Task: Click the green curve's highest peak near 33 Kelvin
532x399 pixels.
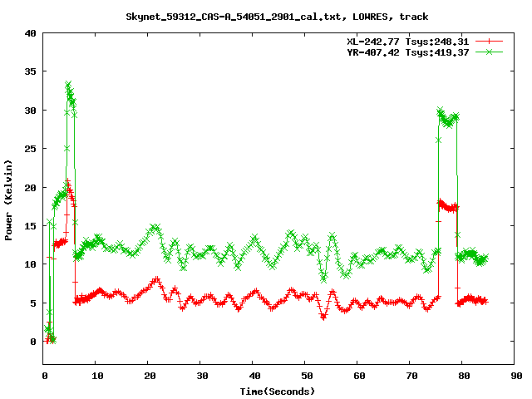Action: coord(68,84)
